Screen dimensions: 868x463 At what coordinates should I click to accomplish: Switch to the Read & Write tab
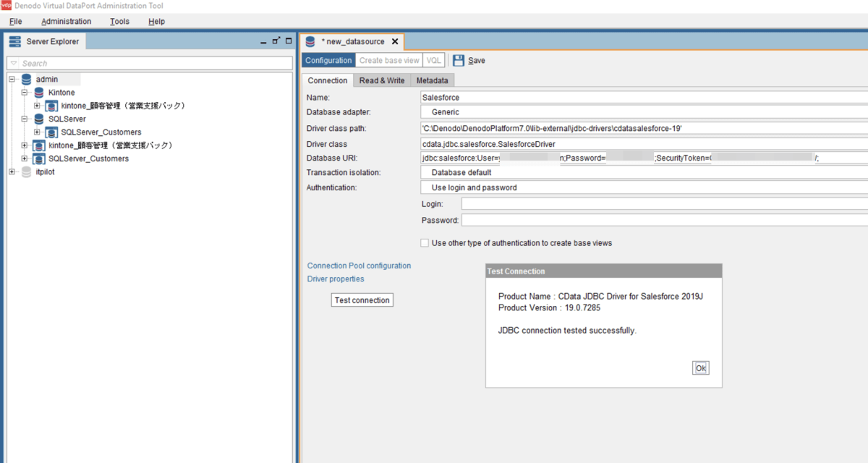click(x=382, y=80)
